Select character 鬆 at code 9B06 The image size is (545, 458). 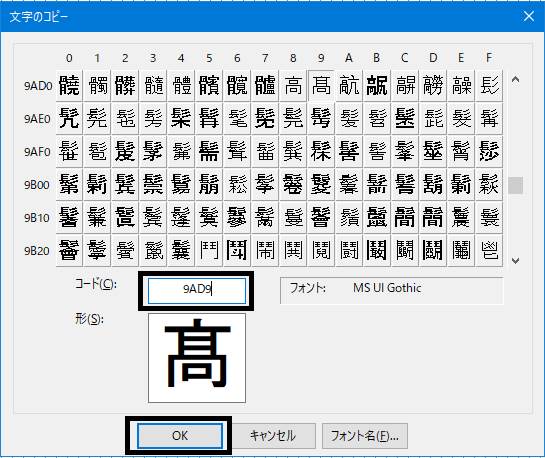point(237,185)
